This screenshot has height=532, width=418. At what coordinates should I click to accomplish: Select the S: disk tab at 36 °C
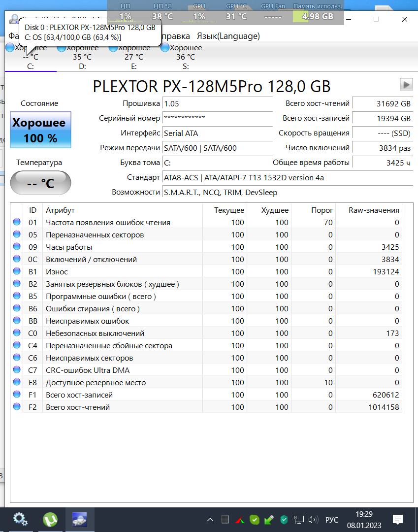point(186,57)
